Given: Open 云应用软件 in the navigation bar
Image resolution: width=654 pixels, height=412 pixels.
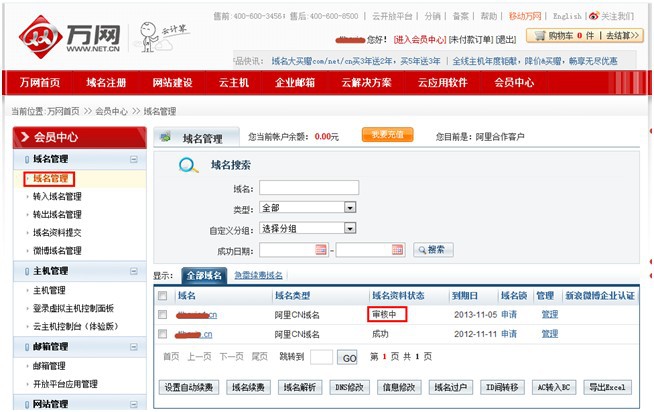Looking at the screenshot, I should (443, 83).
